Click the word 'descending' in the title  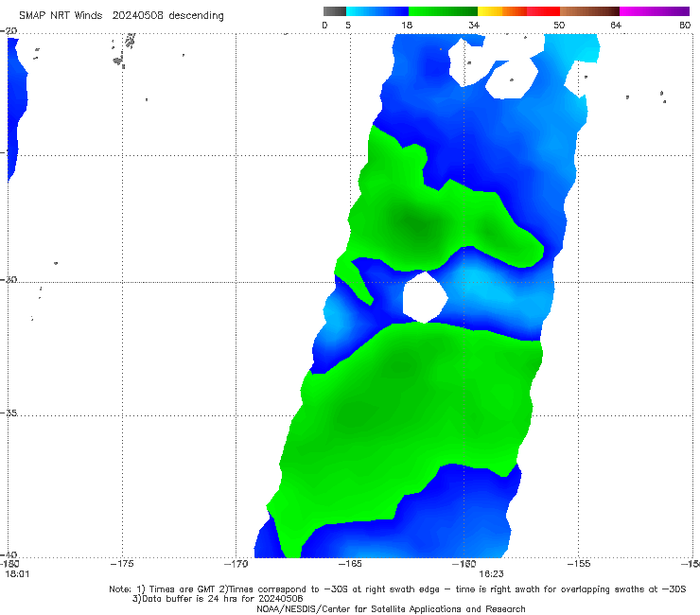click(196, 16)
